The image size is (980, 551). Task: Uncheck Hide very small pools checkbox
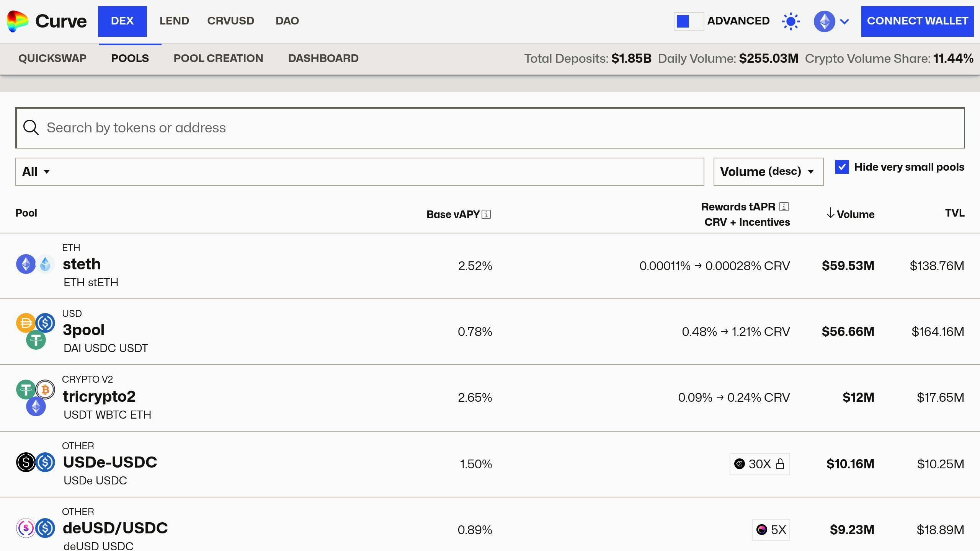click(x=842, y=167)
